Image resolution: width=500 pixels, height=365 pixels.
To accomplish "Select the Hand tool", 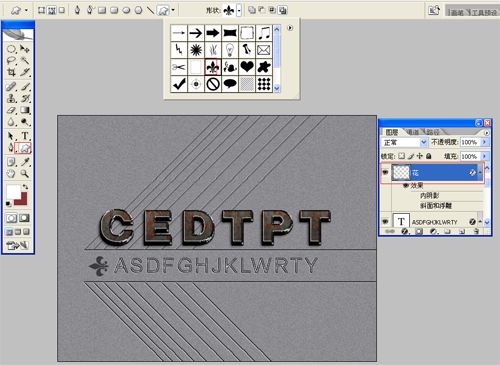I will click(x=11, y=173).
